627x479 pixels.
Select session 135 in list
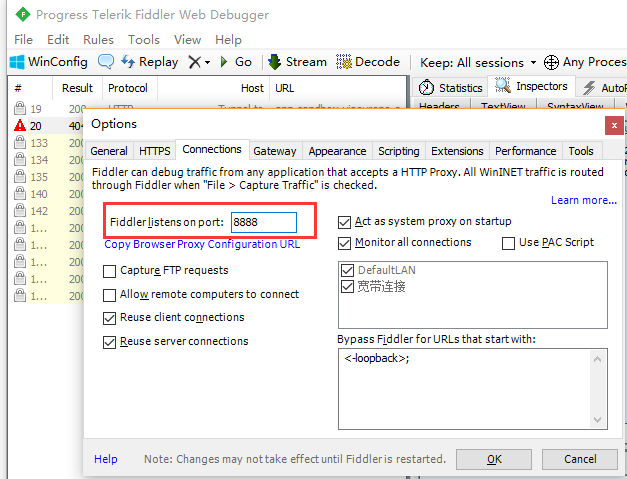(x=46, y=177)
